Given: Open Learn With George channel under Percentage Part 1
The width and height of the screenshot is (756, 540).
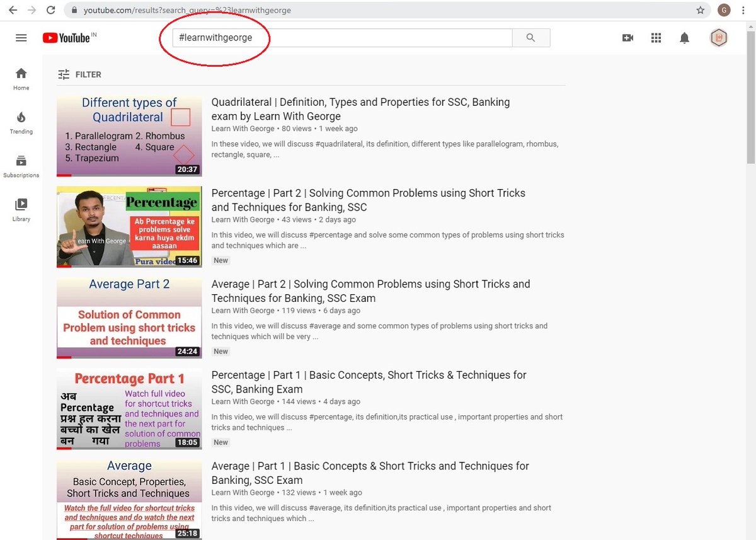Looking at the screenshot, I should 243,401.
